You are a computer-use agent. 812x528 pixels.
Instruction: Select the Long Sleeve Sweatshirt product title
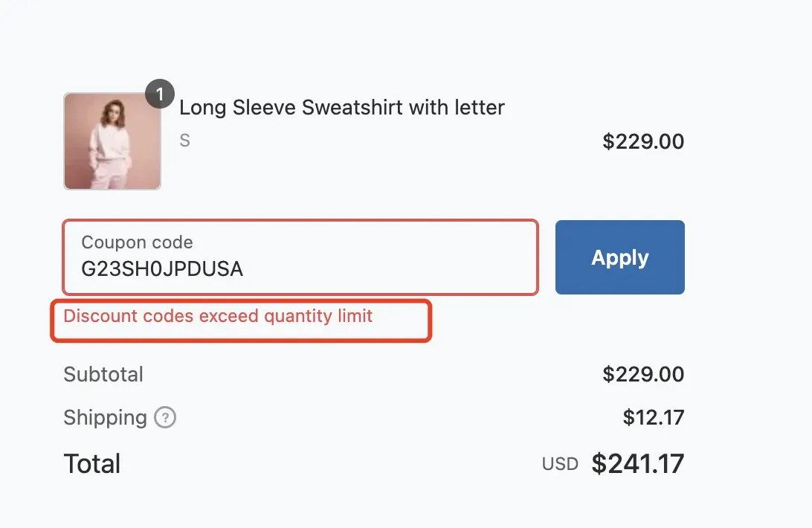[x=342, y=108]
